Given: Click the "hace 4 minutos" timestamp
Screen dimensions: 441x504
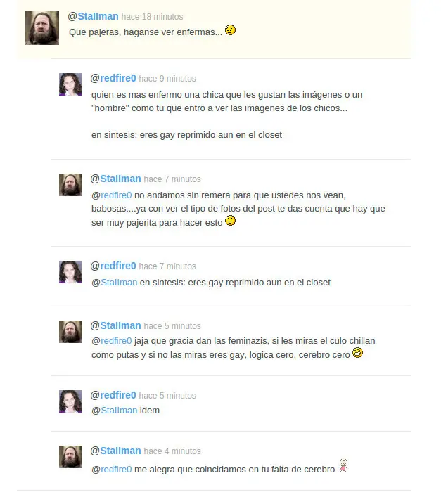Looking at the screenshot, I should (172, 451).
